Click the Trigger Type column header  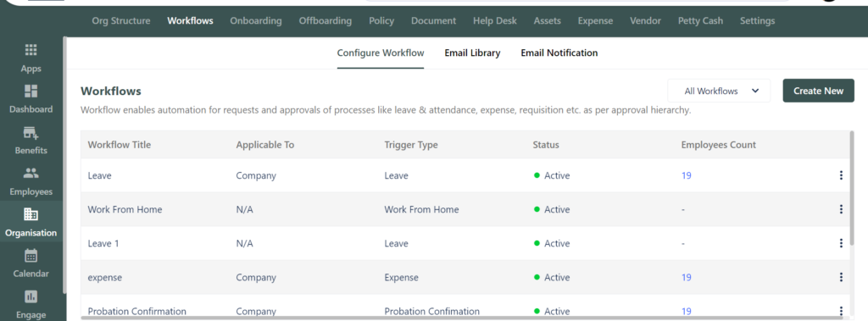coord(411,145)
